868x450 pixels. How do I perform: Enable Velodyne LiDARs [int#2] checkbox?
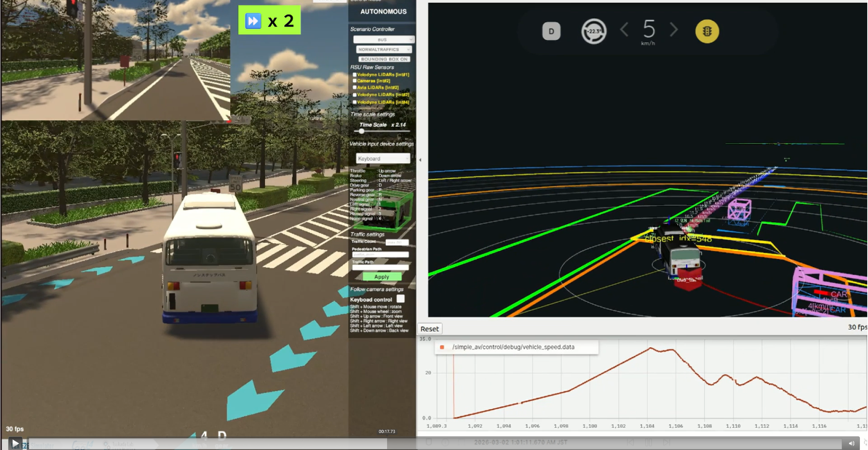point(355,95)
